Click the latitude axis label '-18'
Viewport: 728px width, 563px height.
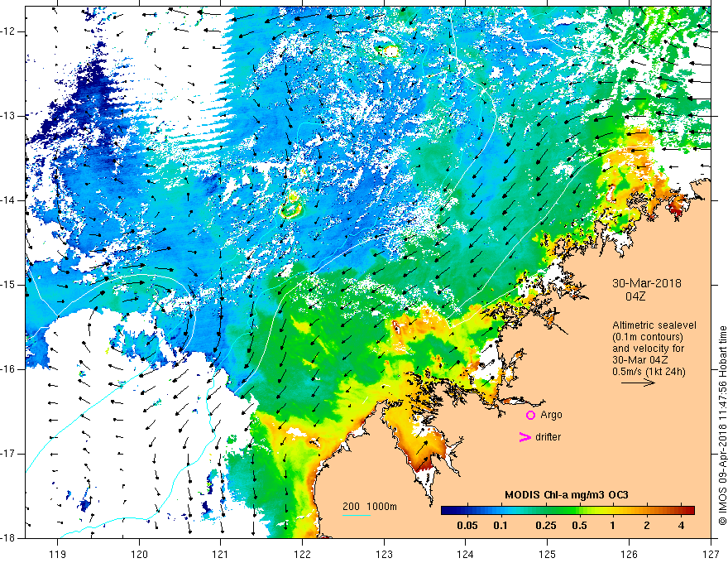[x=9, y=538]
